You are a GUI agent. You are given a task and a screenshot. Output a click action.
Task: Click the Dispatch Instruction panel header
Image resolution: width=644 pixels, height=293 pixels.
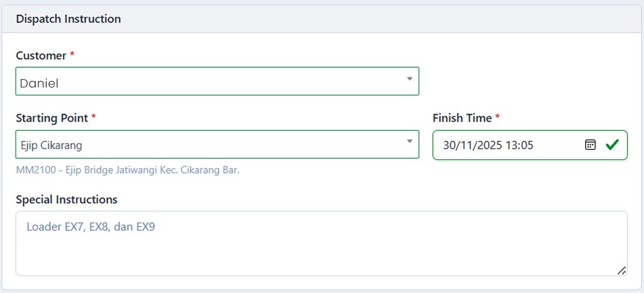coord(68,19)
